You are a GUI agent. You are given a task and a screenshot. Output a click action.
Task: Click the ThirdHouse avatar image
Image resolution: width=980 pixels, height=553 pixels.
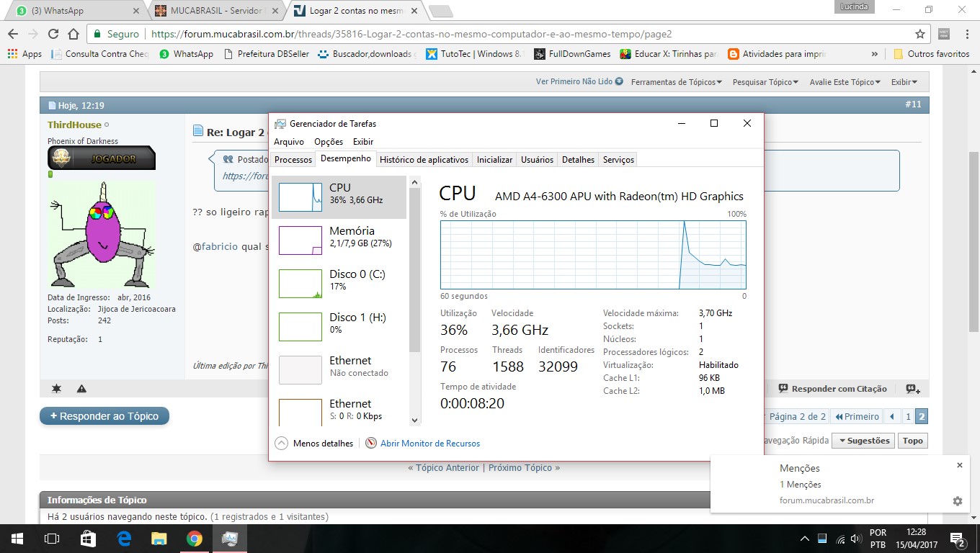(102, 234)
